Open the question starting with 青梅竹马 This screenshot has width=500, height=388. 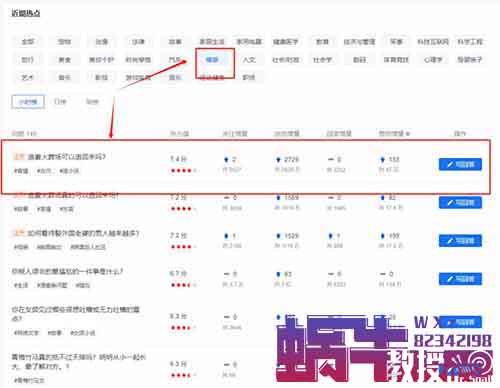79,361
